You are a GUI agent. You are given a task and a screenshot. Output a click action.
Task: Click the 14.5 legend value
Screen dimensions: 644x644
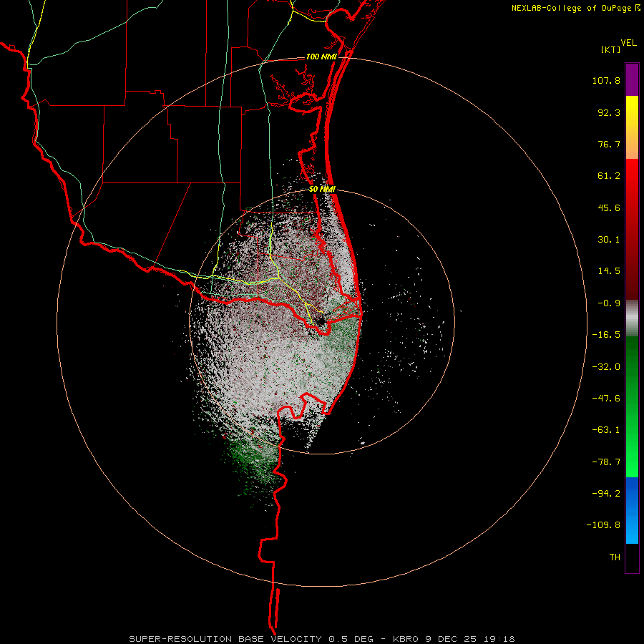(609, 271)
